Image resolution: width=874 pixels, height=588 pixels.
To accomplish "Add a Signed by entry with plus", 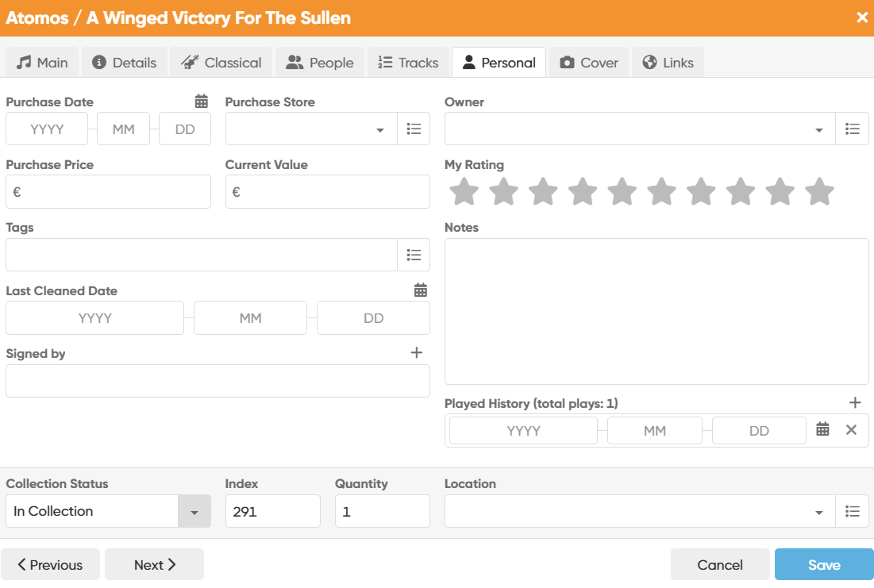I will [x=417, y=353].
